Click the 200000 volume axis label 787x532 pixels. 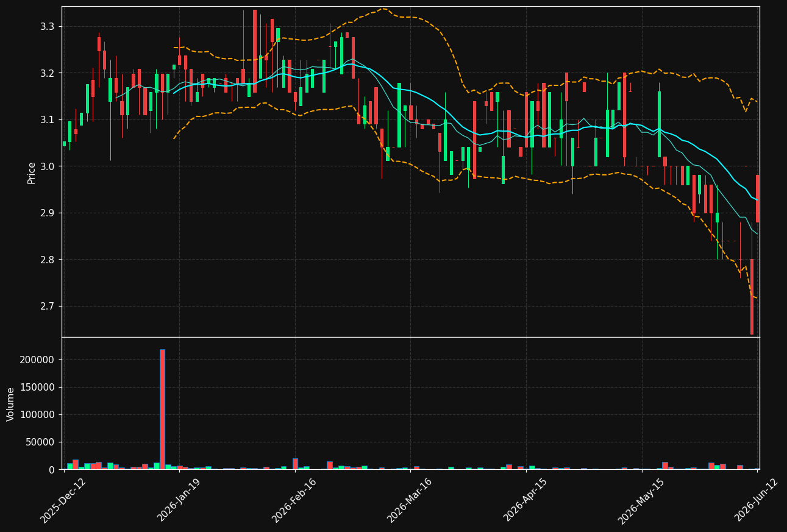37,360
